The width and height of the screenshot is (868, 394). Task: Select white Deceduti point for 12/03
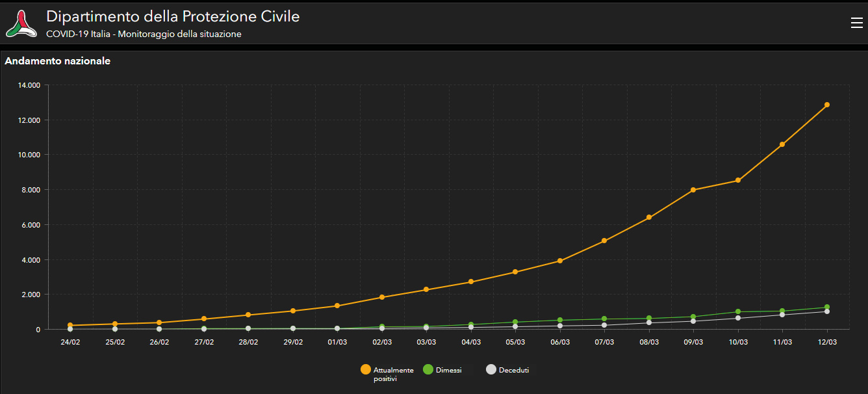(827, 311)
